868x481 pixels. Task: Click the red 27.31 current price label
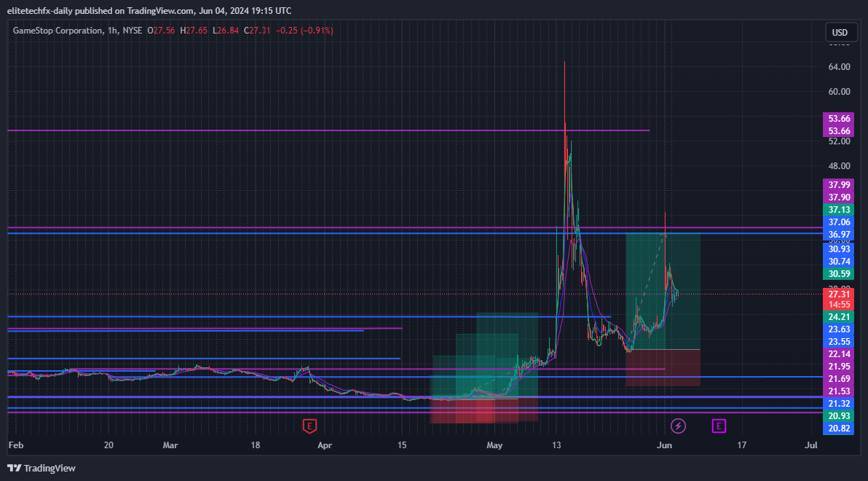[839, 294]
